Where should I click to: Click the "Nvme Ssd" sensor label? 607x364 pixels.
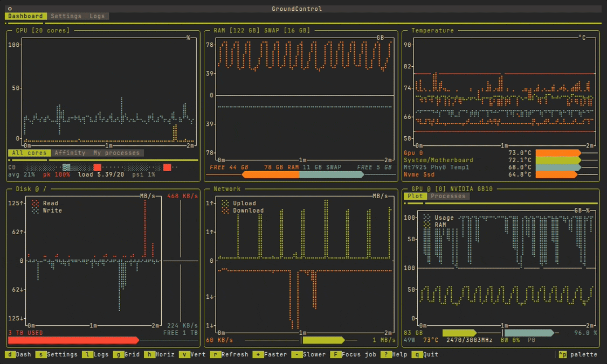[419, 175]
